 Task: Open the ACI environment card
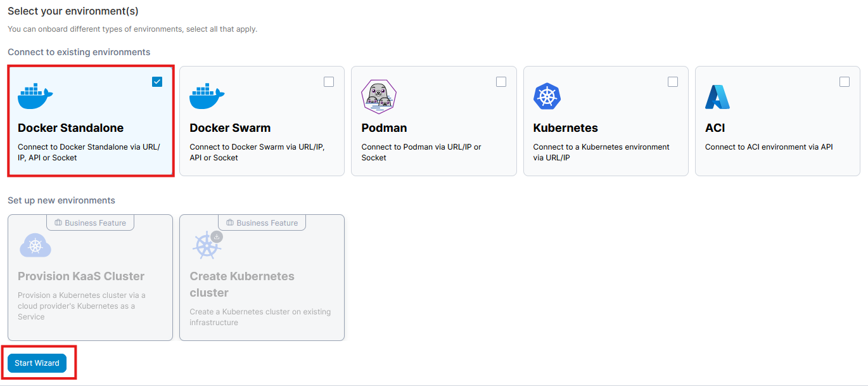point(777,120)
